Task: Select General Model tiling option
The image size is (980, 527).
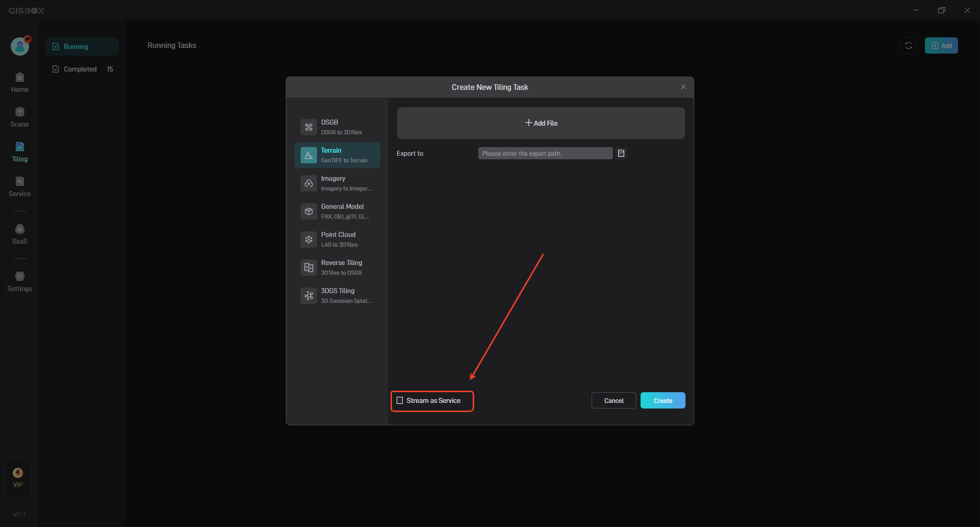Action: (337, 211)
